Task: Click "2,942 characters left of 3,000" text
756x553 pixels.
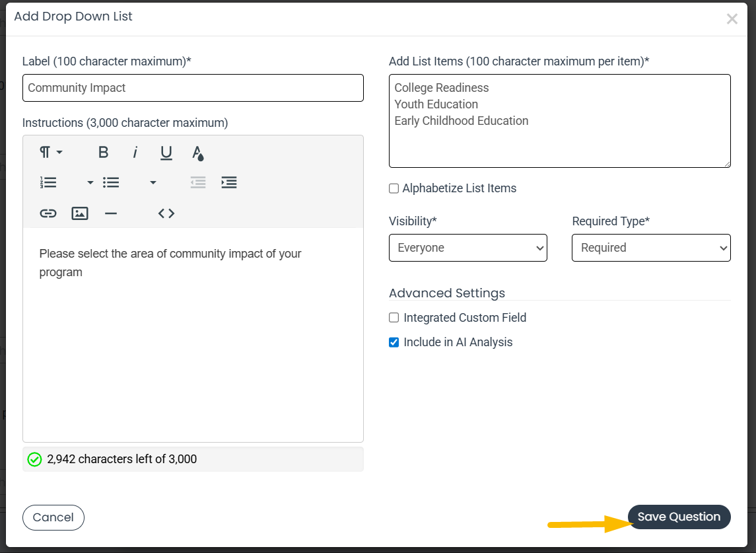Action: click(x=122, y=459)
